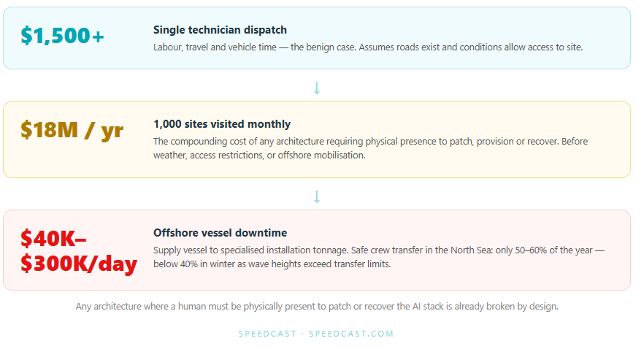
Task: Click the second downward arrow icon
Action: 317,196
